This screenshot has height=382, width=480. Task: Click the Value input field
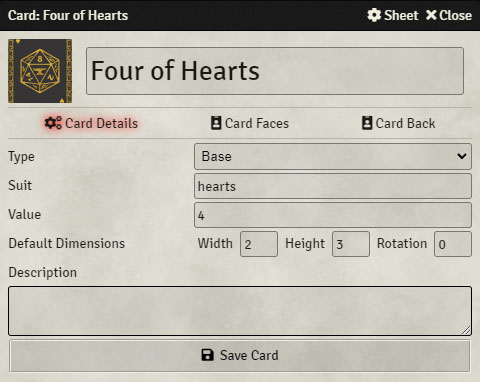(x=333, y=215)
